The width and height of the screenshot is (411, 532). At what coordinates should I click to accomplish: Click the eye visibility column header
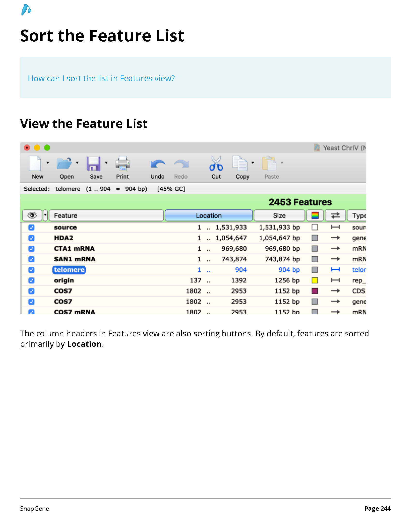pos(32,215)
